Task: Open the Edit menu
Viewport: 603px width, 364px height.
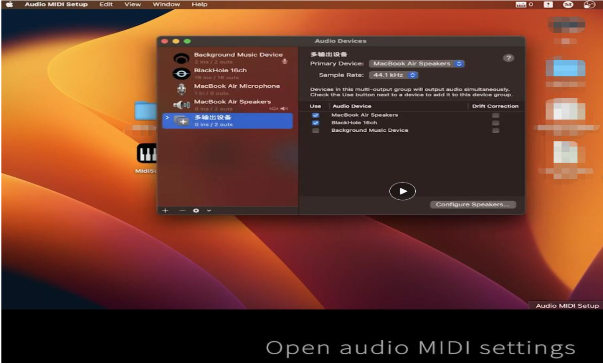Action: pos(106,5)
